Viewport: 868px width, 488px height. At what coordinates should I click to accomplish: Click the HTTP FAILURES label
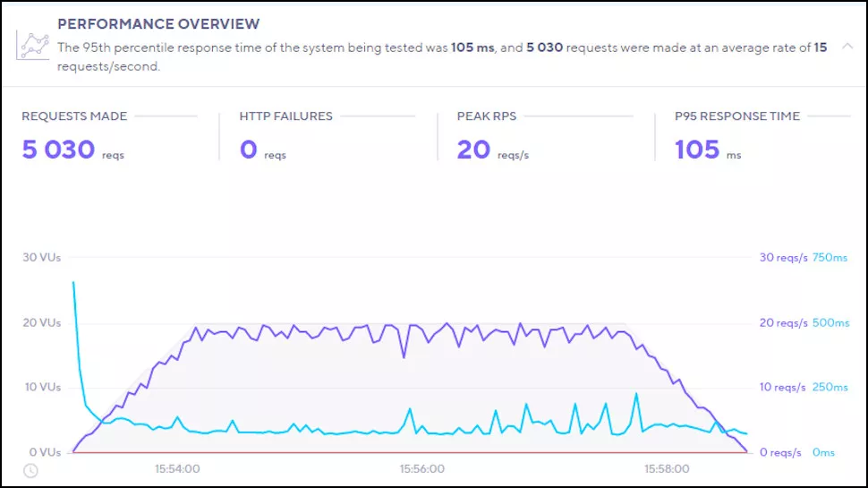tap(285, 116)
